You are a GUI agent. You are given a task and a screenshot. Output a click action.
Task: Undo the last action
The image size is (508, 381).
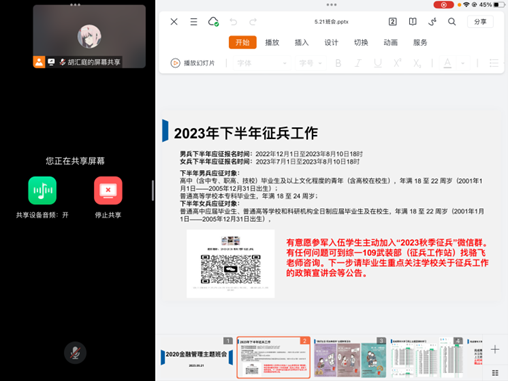pos(233,22)
